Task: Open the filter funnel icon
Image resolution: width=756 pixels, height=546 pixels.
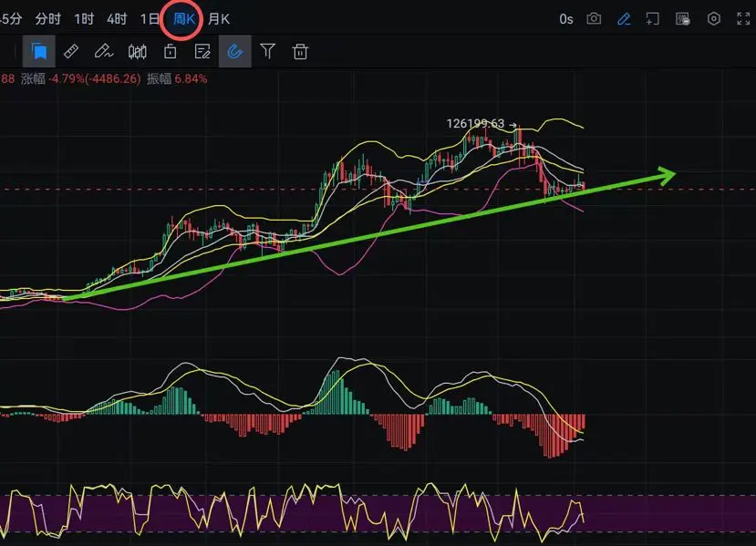Action: [267, 51]
